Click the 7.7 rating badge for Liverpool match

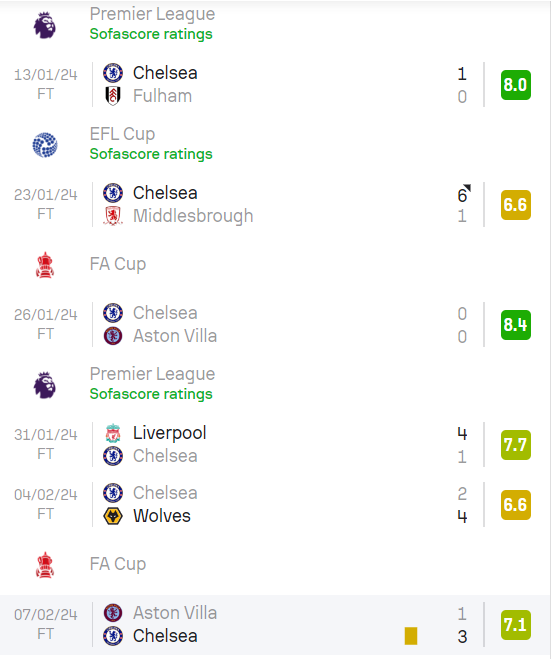pos(516,445)
